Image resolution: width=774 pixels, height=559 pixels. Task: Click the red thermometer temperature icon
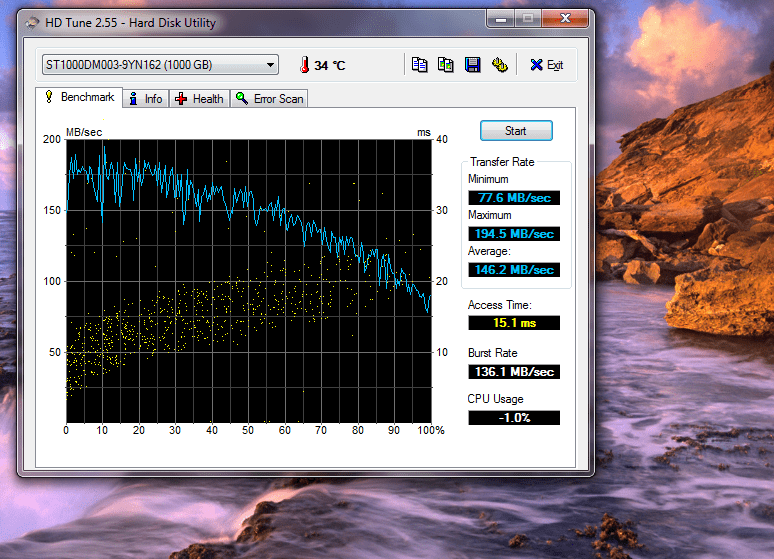(x=303, y=65)
